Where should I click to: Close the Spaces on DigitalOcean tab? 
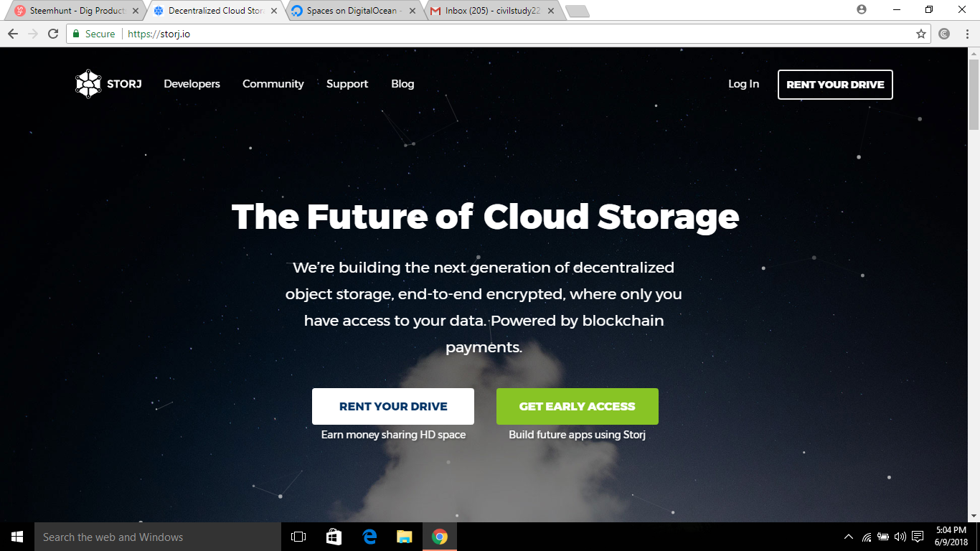pos(413,11)
